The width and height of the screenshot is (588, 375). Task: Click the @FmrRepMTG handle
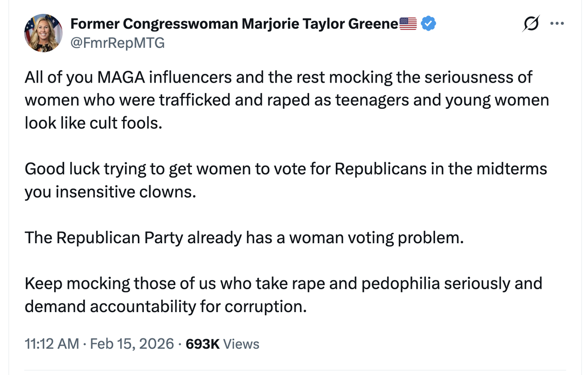(x=117, y=43)
